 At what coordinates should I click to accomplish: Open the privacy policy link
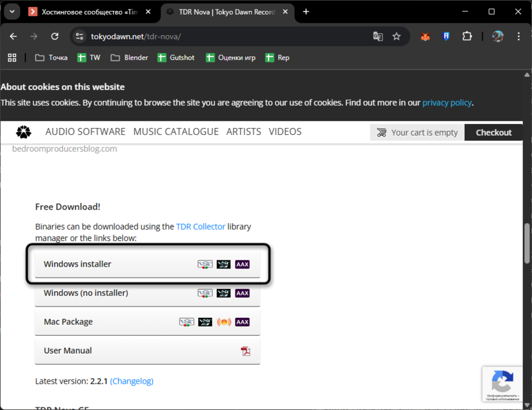(446, 102)
